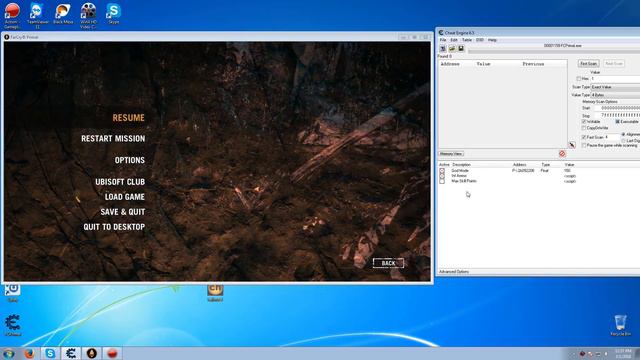Open the Scan Type dropdown
The width and height of the screenshot is (640, 360).
pos(615,87)
